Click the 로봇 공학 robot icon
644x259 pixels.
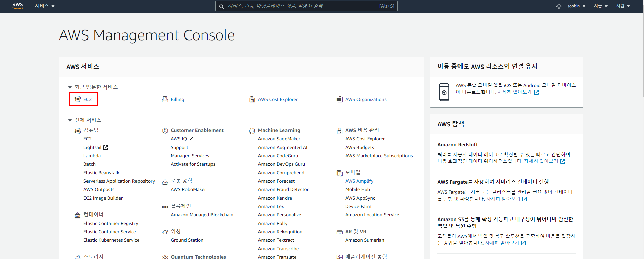(x=165, y=182)
